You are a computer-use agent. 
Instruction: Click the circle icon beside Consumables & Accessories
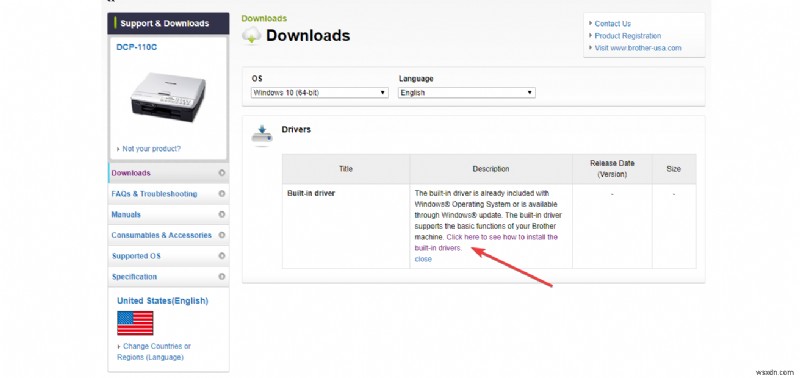(221, 235)
